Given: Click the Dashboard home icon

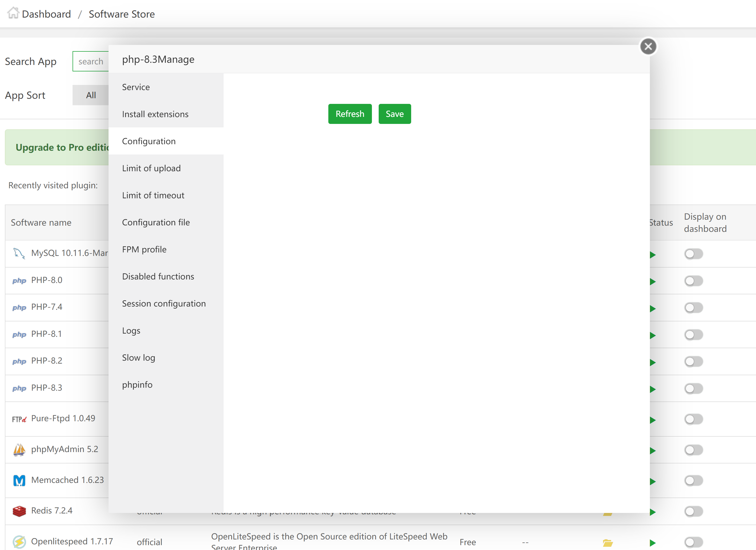Looking at the screenshot, I should pyautogui.click(x=13, y=13).
